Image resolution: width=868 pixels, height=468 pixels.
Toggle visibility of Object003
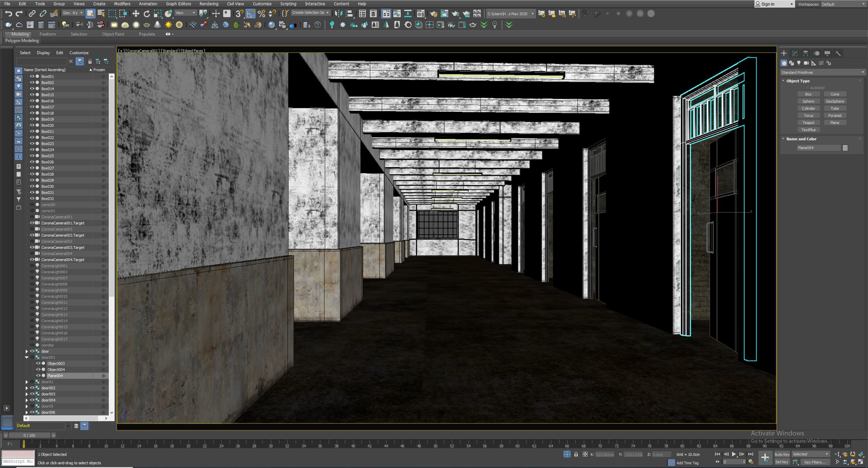[x=38, y=364]
